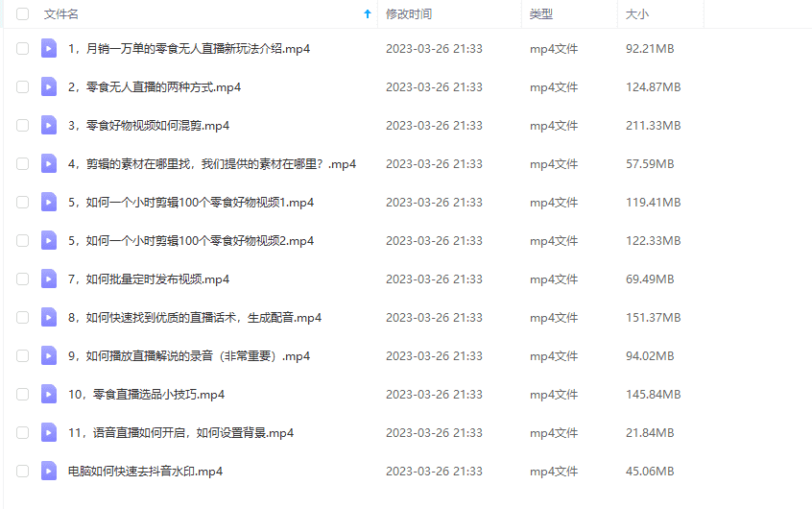The image size is (812, 509).
Task: Toggle sort arrow in 文件名 column
Action: click(x=368, y=14)
